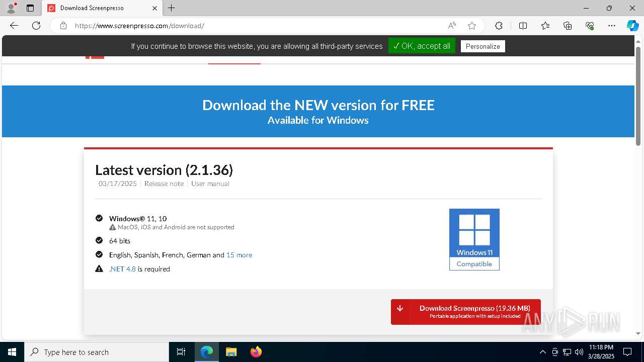This screenshot has height=362, width=644.
Task: Open File Explorer from taskbar
Action: pyautogui.click(x=231, y=352)
